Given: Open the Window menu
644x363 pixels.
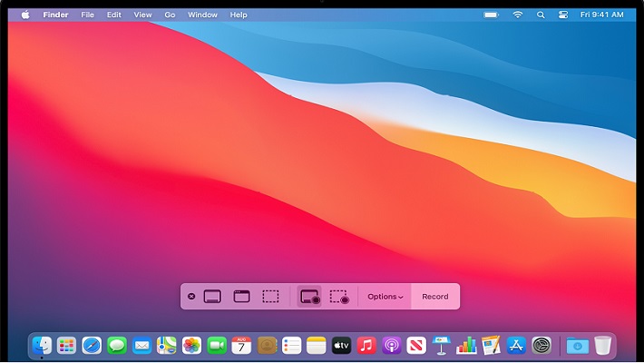Looking at the screenshot, I should coord(202,15).
